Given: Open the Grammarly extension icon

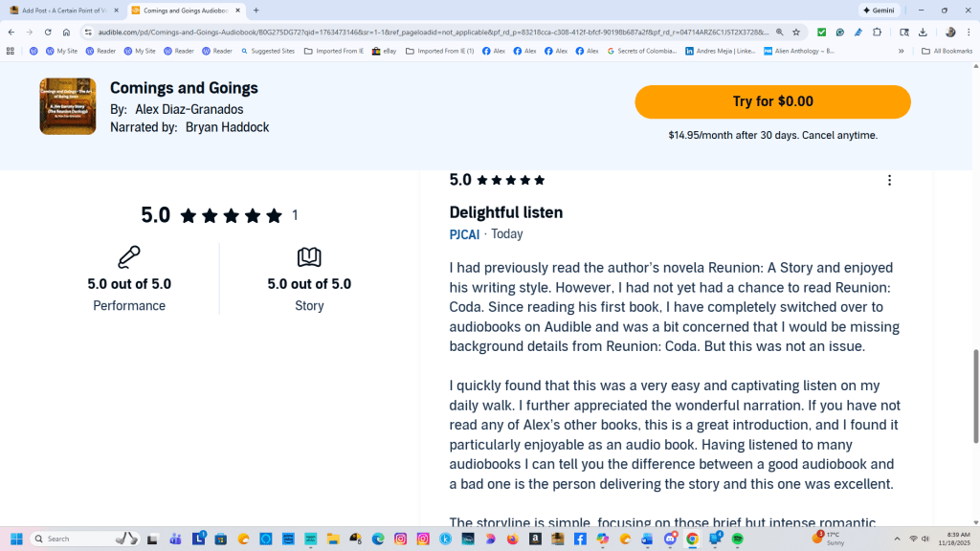Looking at the screenshot, I should coord(840,32).
